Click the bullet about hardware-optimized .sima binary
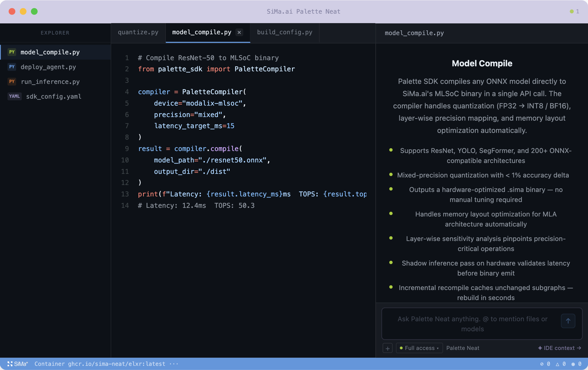The width and height of the screenshot is (588, 370). 486,195
